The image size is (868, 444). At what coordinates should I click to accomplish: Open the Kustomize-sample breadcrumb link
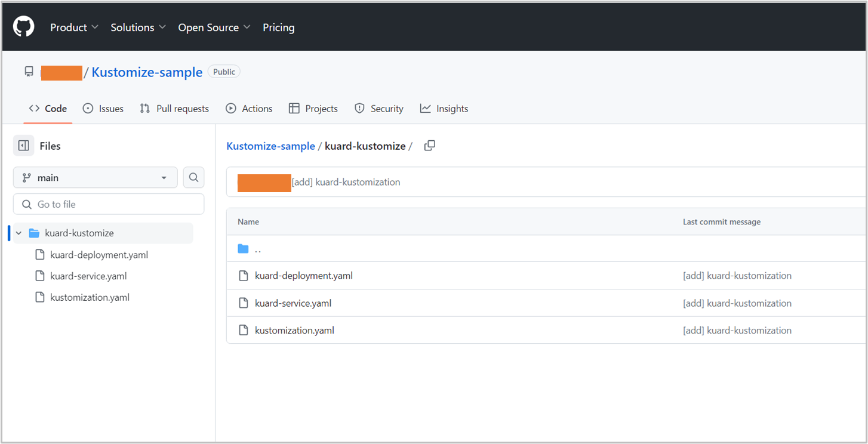tap(270, 146)
